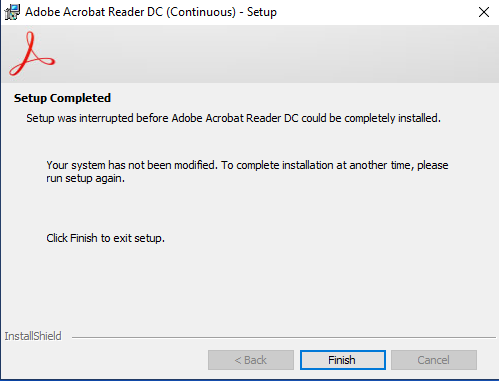Image resolution: width=499 pixels, height=381 pixels.
Task: Click the gray header banner beside the logo
Action: click(277, 54)
